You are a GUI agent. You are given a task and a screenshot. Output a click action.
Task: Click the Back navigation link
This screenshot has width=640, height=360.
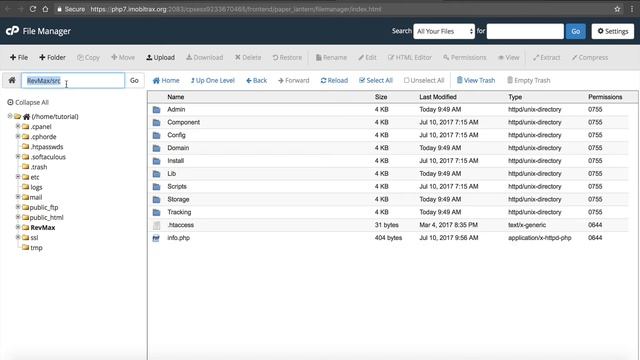click(256, 80)
